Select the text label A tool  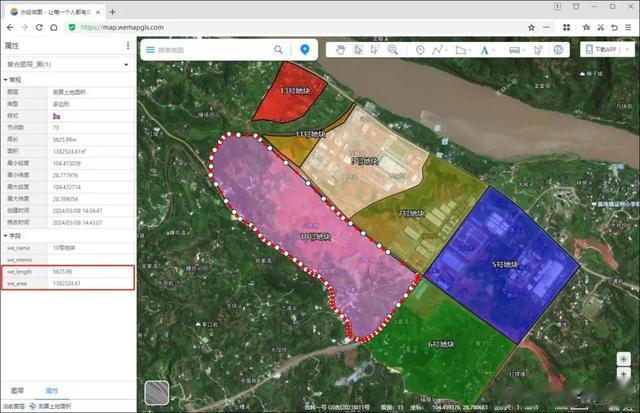click(484, 50)
